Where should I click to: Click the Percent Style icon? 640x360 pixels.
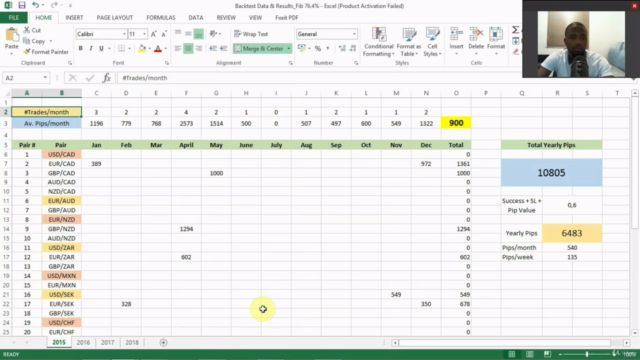pos(318,49)
